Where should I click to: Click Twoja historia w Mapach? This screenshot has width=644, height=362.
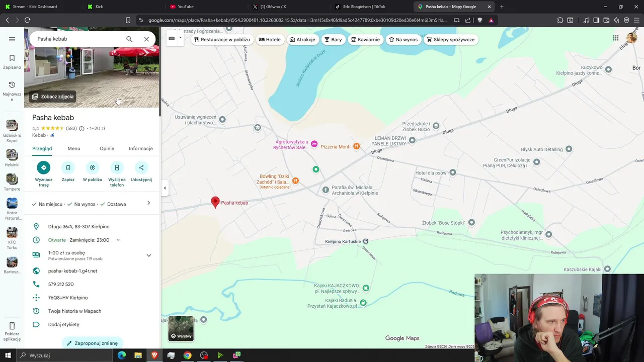74,311
